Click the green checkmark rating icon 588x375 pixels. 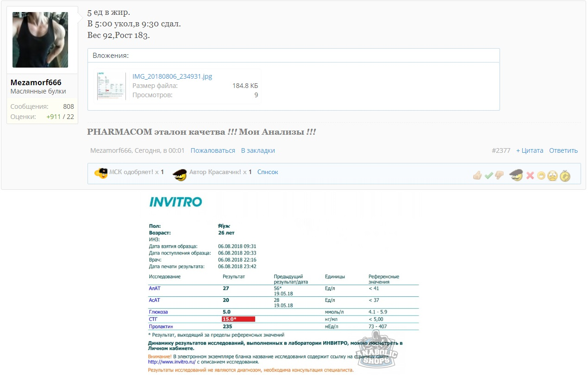tap(488, 175)
